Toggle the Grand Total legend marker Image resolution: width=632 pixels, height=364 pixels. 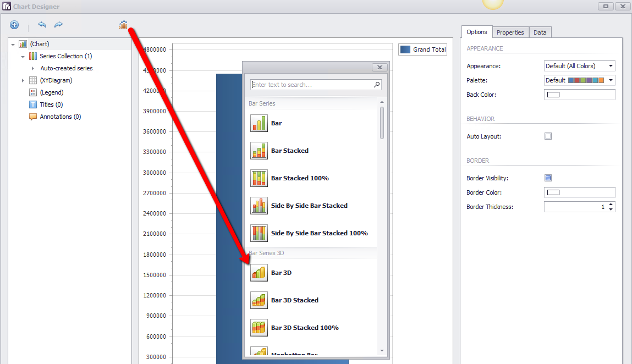click(405, 49)
